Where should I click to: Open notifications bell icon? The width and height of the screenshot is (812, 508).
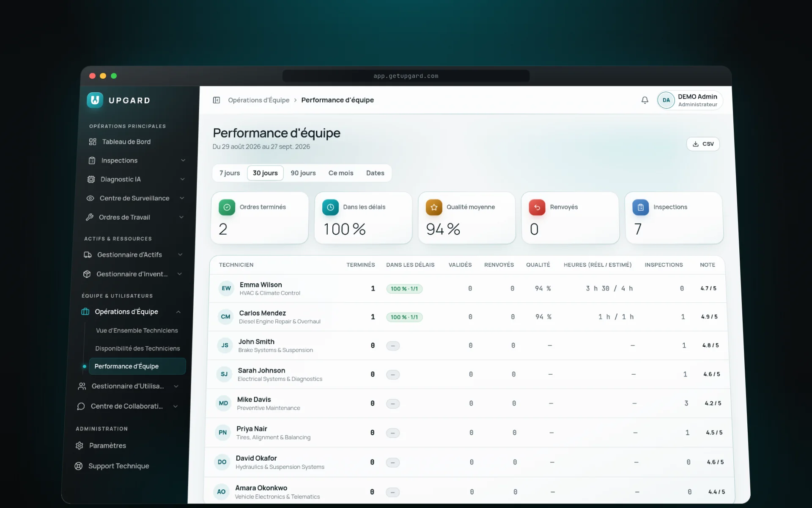645,100
